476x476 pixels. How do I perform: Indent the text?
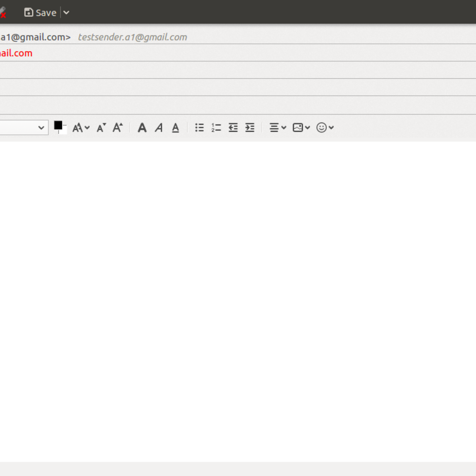point(250,127)
